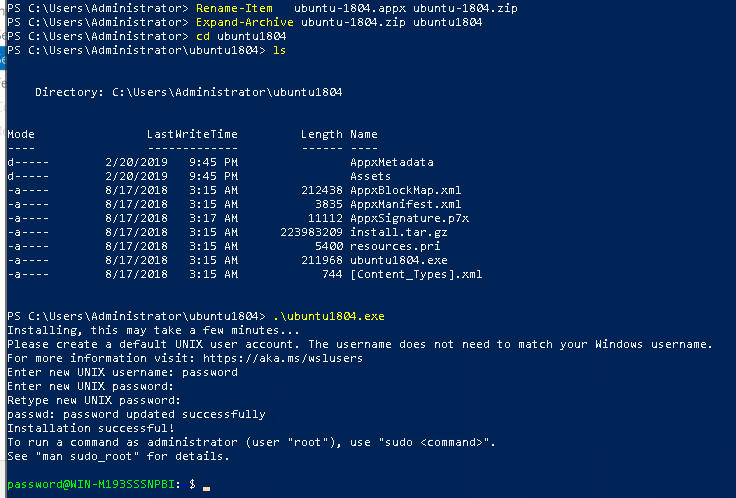The height and width of the screenshot is (498, 736).
Task: Click the Expand-Archive command text
Action: pyautogui.click(x=235, y=22)
